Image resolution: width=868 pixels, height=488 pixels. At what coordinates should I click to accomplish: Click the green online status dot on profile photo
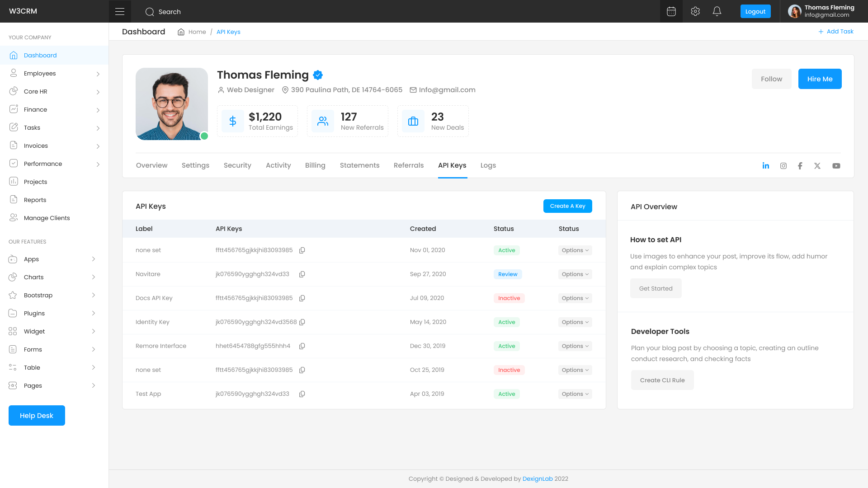(204, 135)
